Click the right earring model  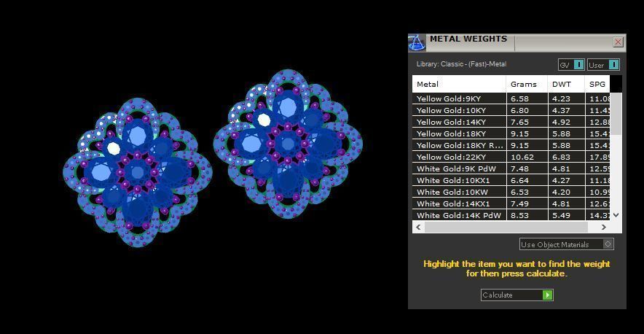click(x=288, y=144)
